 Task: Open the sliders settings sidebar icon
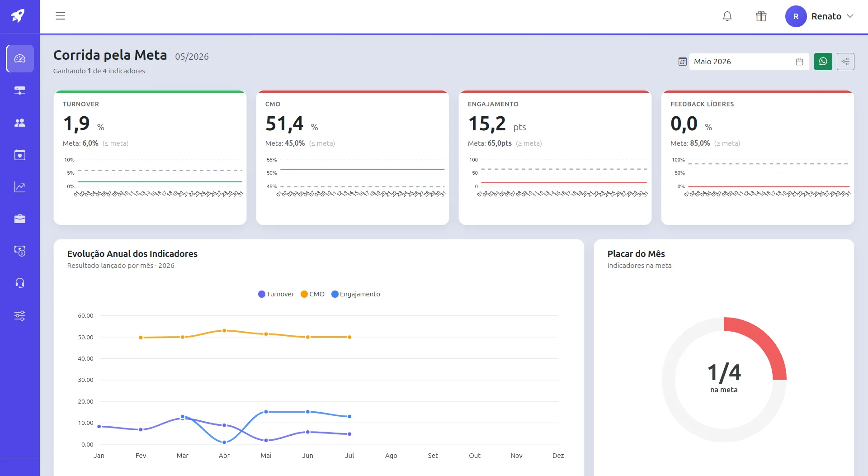[x=20, y=315]
